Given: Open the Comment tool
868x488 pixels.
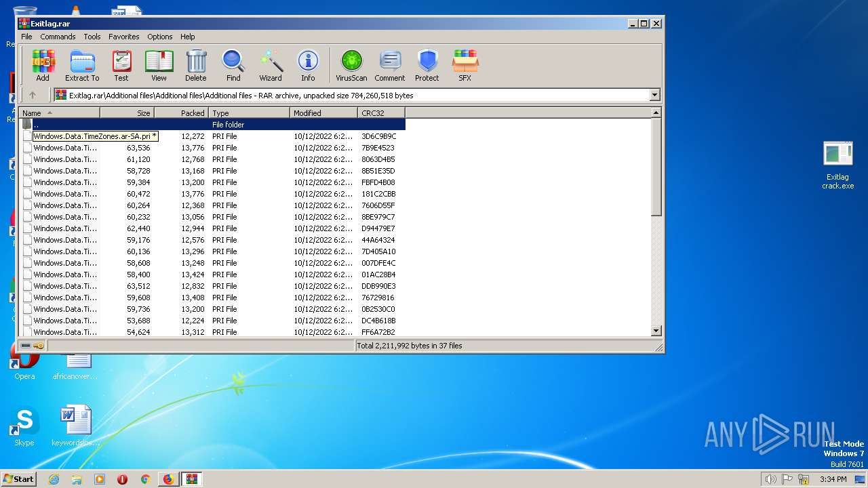Looking at the screenshot, I should [390, 65].
